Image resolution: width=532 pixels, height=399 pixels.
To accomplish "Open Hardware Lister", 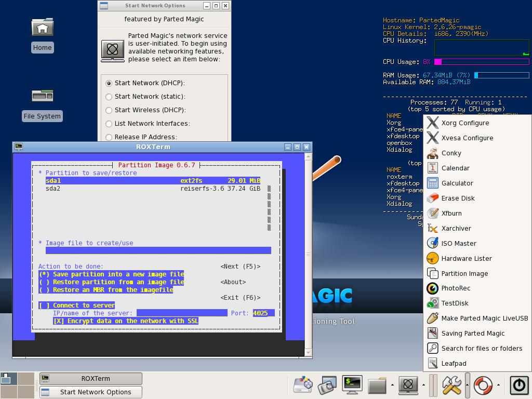I will (x=477, y=259).
